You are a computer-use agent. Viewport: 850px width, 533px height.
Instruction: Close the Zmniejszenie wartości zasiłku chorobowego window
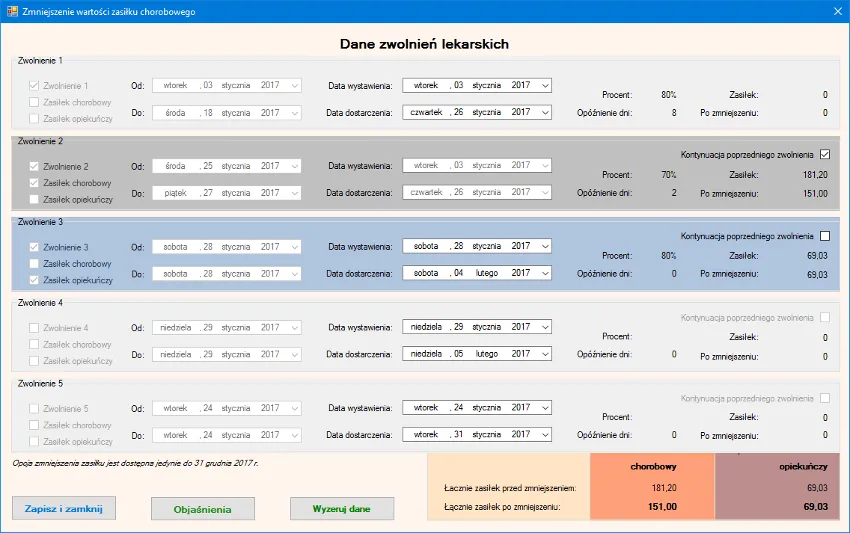point(836,11)
